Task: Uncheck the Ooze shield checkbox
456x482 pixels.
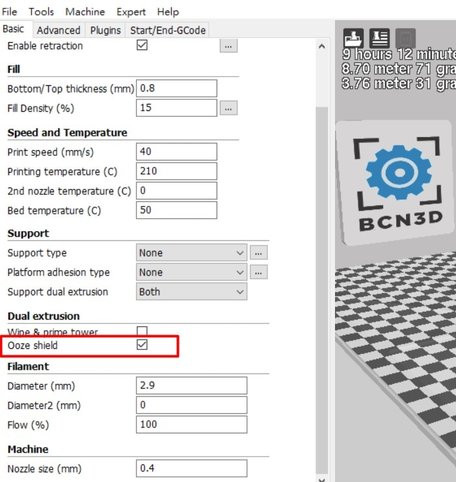Action: point(142,345)
